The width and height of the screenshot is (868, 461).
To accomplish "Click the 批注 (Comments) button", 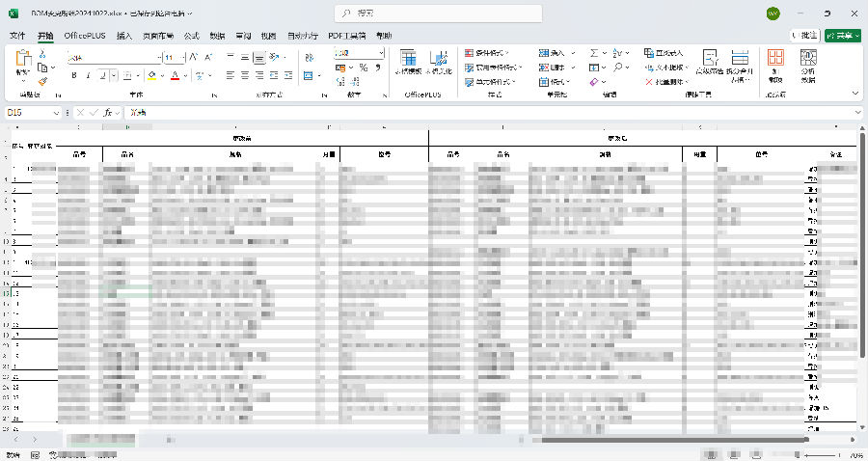I will tap(804, 35).
